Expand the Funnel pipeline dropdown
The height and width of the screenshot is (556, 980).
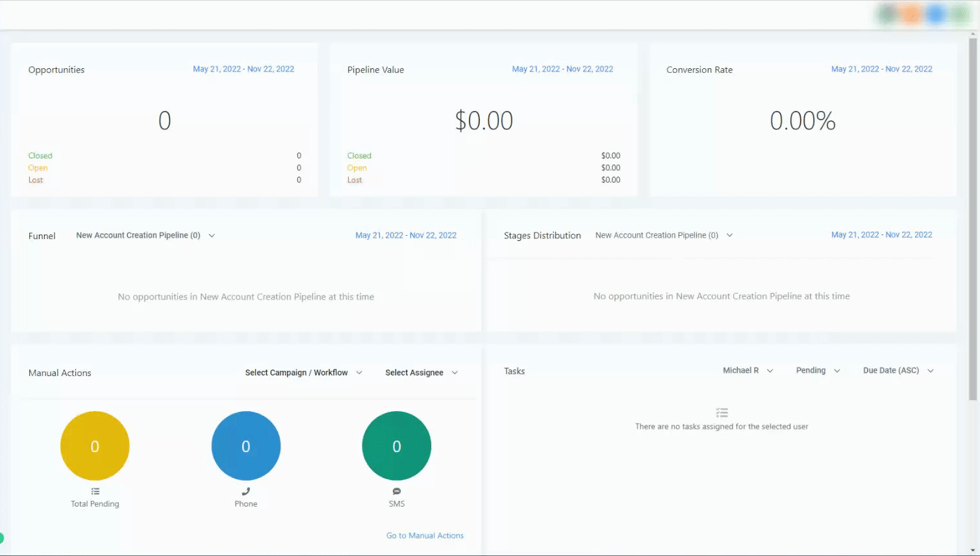(145, 235)
